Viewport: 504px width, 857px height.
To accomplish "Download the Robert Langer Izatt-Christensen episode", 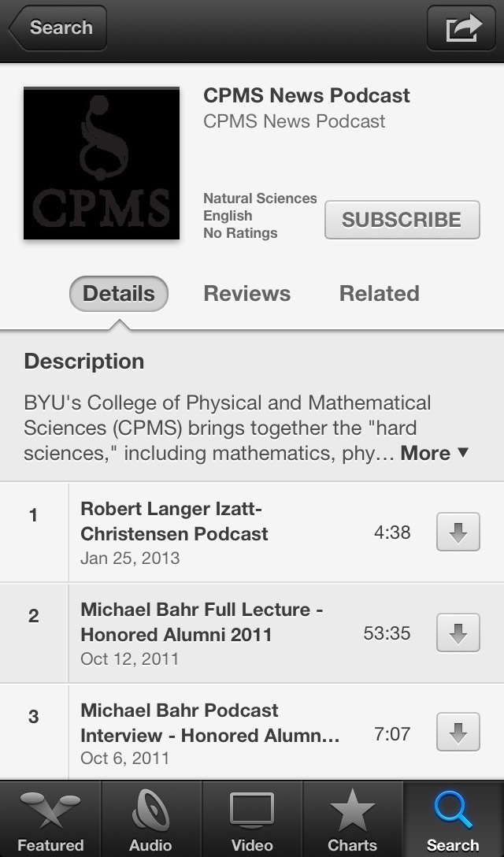I will (458, 532).
